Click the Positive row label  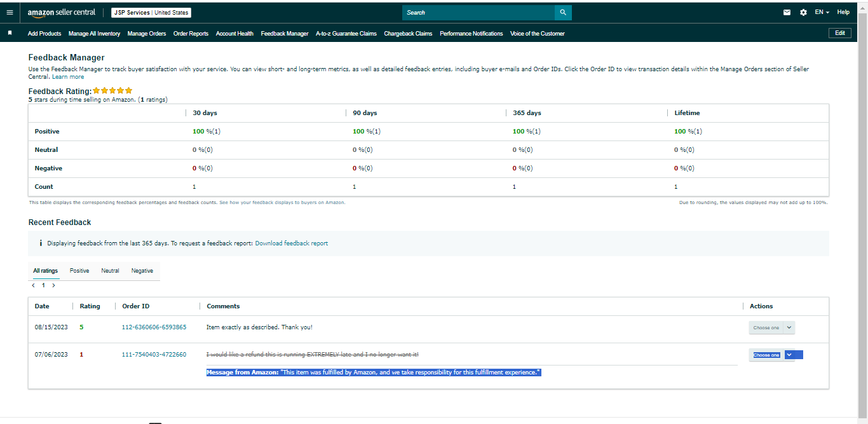point(47,132)
